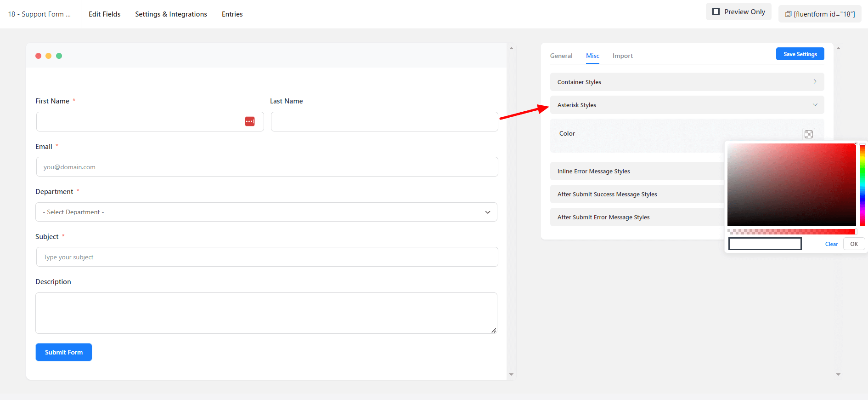Collapse the Asterisk Styles section
The image size is (868, 400).
tap(687, 105)
